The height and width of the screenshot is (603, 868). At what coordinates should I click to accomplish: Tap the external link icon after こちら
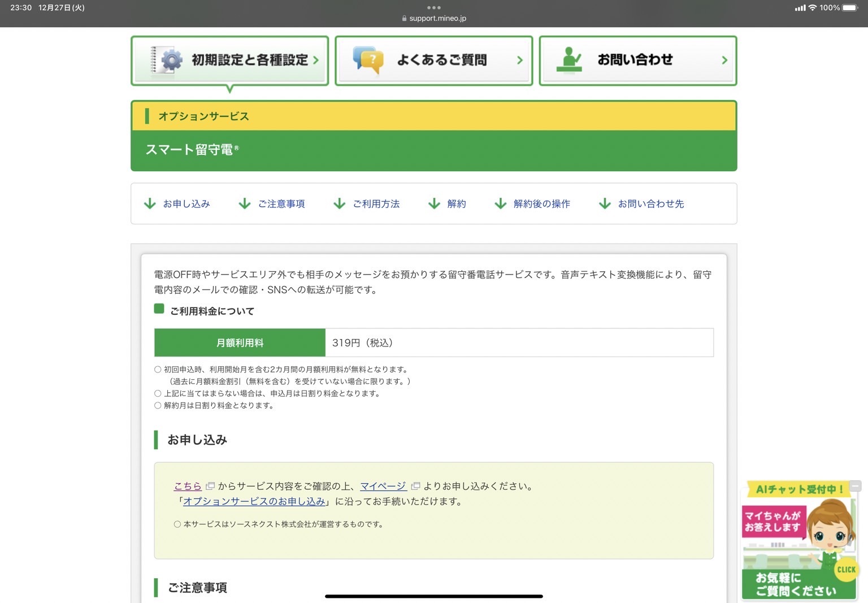tap(210, 486)
